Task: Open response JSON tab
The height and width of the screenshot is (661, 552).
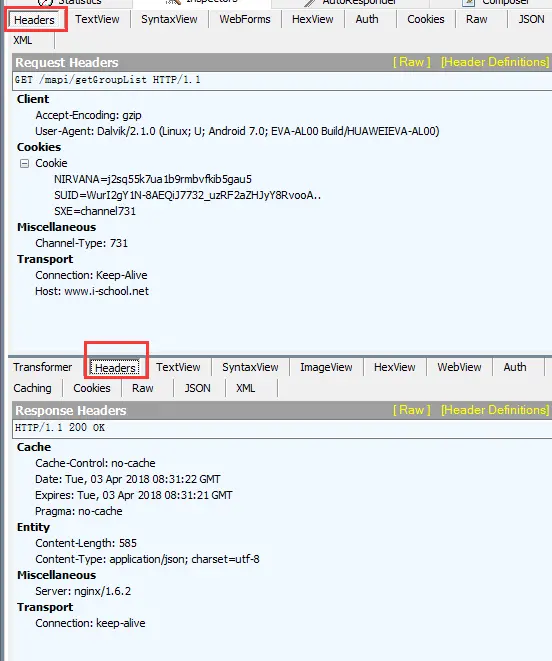Action: click(197, 388)
